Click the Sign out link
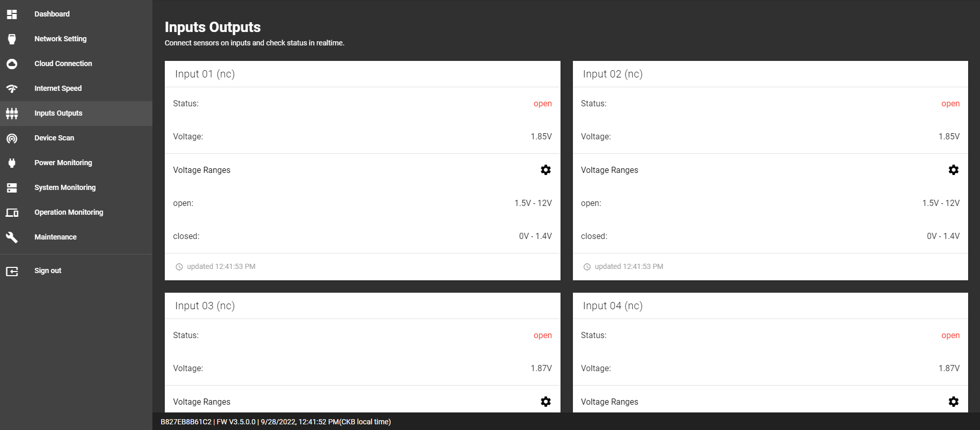980x430 pixels. coord(76,270)
